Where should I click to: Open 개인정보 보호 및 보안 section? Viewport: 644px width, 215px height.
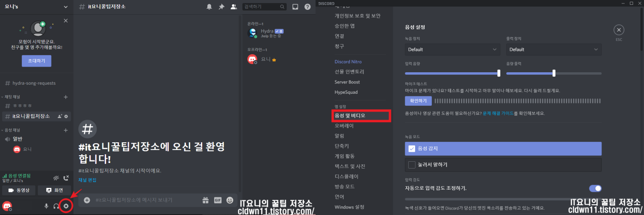pos(357,16)
